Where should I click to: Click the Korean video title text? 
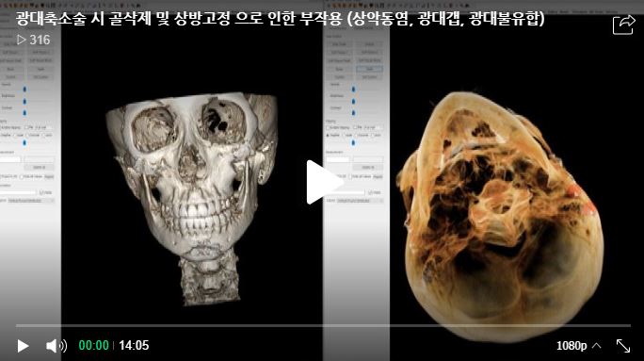tap(281, 19)
